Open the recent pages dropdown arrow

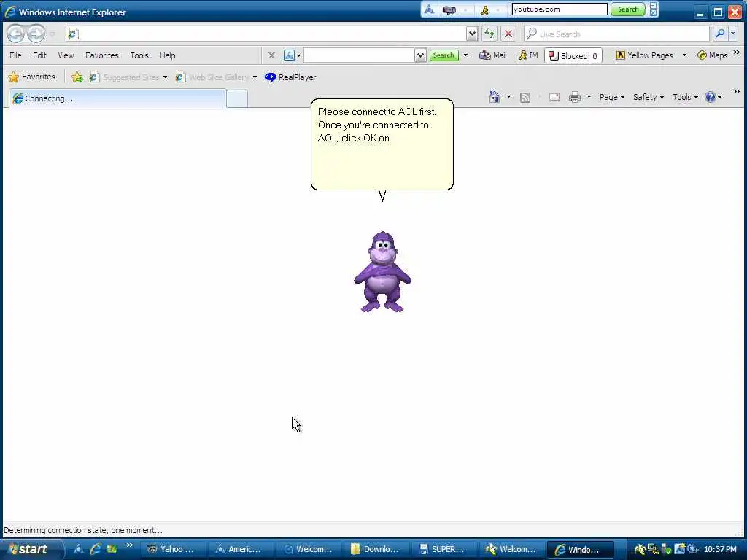pyautogui.click(x=53, y=34)
